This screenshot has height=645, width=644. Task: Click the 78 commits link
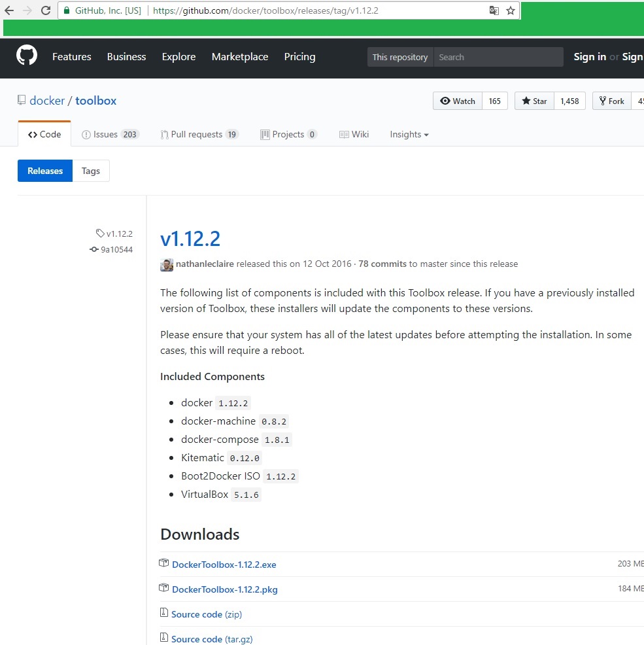(x=382, y=264)
